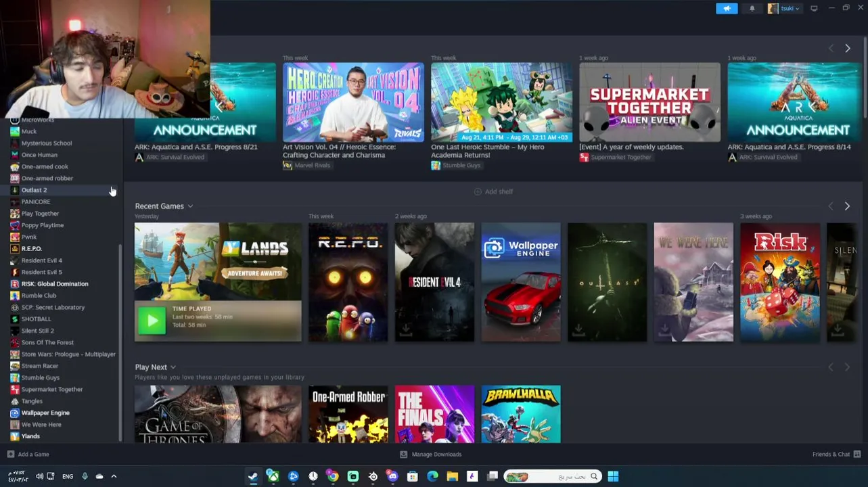Click the Steam icon in the taskbar
The image size is (868, 487).
(x=253, y=476)
